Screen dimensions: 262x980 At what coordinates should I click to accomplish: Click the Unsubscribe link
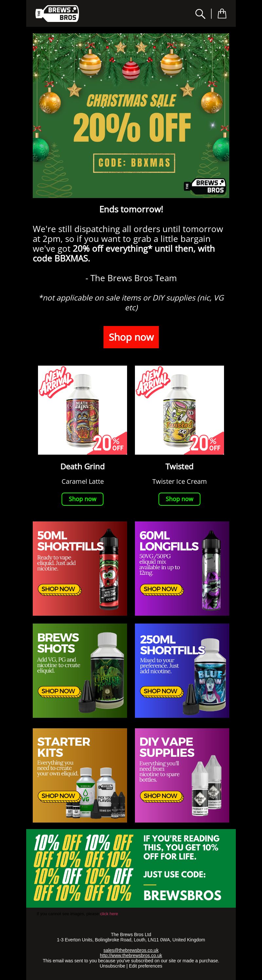pyautogui.click(x=112, y=966)
